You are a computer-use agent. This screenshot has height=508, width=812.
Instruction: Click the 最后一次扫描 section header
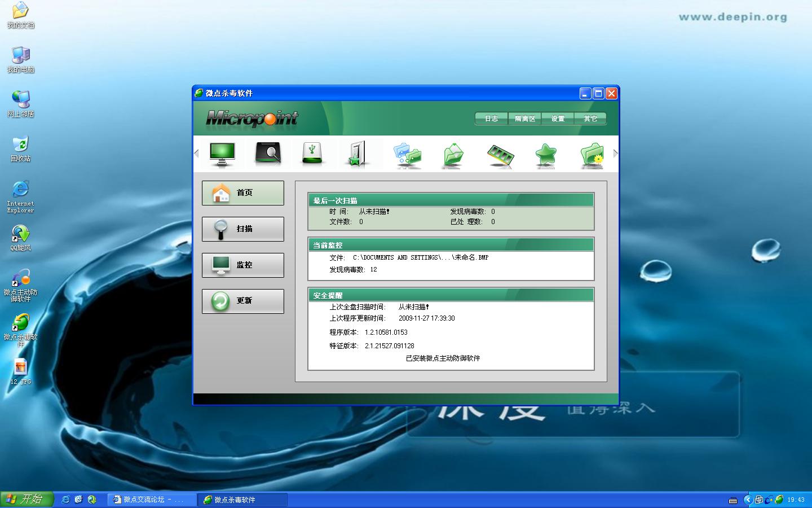pos(451,200)
